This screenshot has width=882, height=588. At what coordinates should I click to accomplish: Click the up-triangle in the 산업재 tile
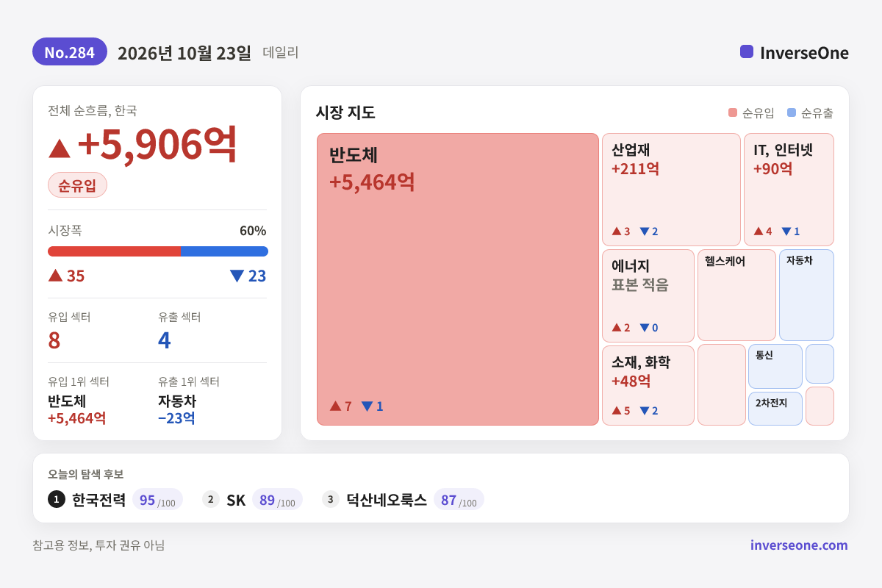click(617, 231)
